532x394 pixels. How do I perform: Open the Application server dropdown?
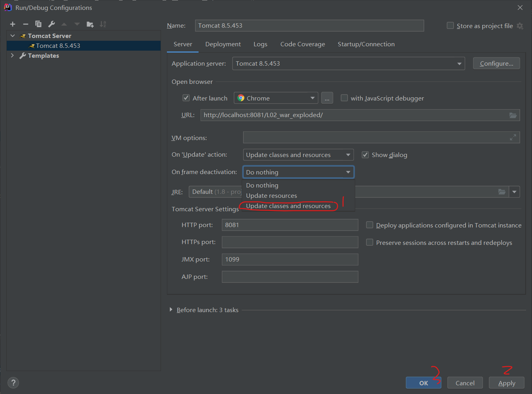pyautogui.click(x=348, y=64)
